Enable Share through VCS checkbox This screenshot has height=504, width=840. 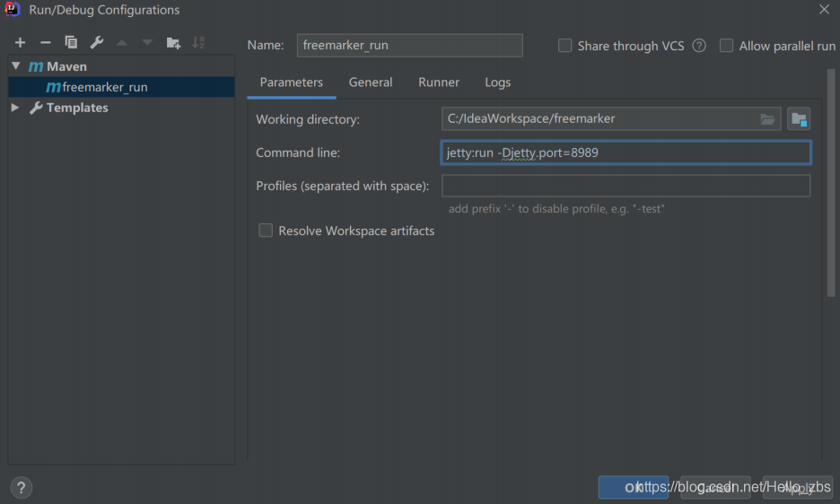pos(564,46)
